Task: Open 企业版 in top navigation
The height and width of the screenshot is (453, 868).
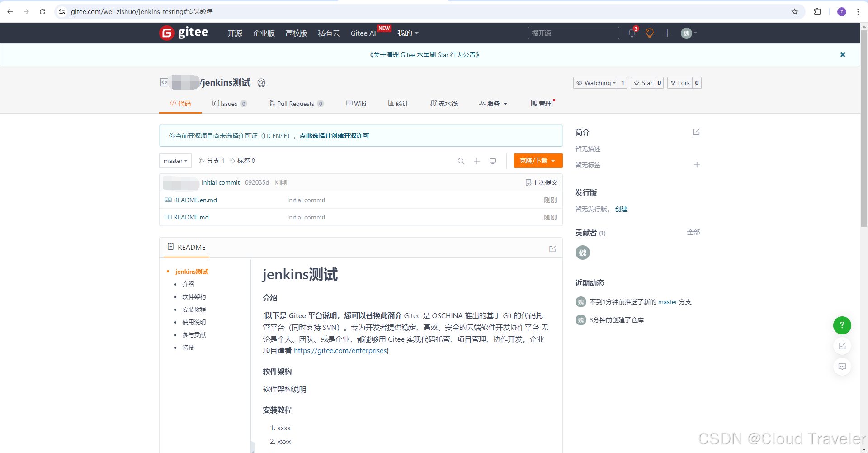Action: point(264,33)
